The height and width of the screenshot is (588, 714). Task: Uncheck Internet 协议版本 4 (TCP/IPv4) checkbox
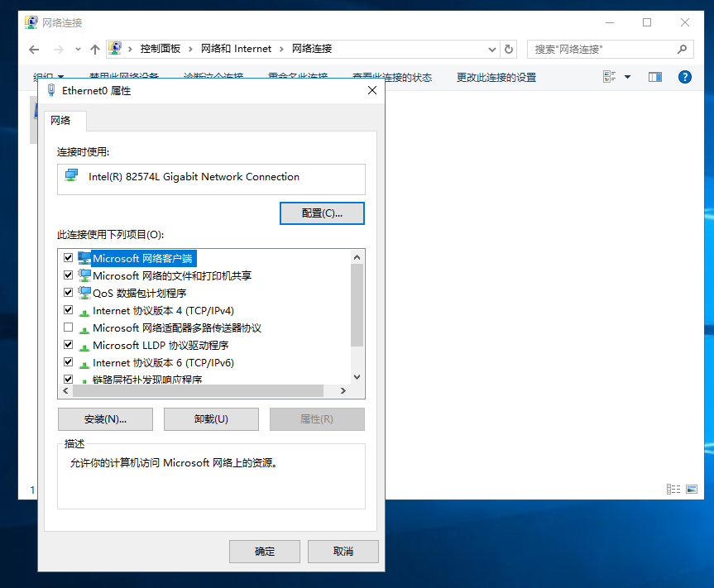click(69, 310)
